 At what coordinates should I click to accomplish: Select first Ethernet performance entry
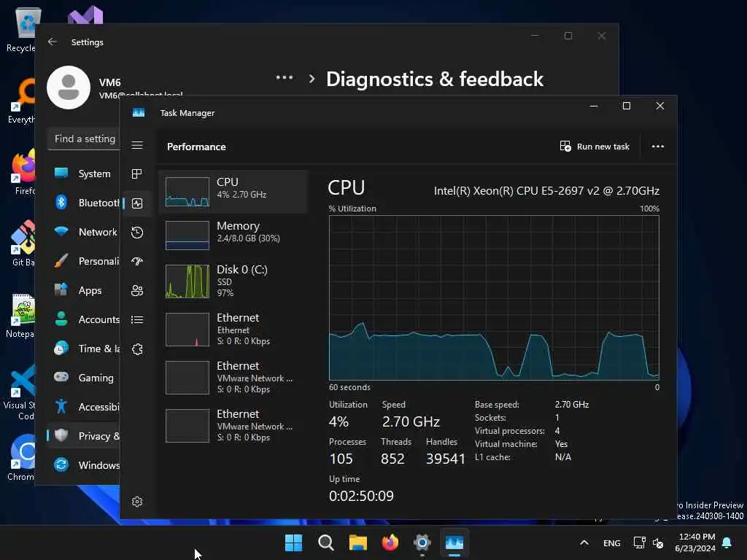[233, 330]
